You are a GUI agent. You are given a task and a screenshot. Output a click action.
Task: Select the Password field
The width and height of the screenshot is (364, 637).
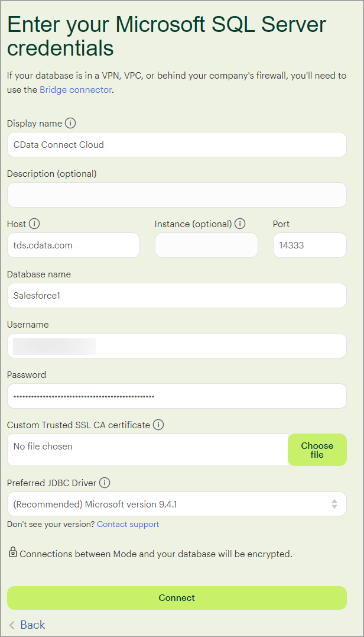177,395
